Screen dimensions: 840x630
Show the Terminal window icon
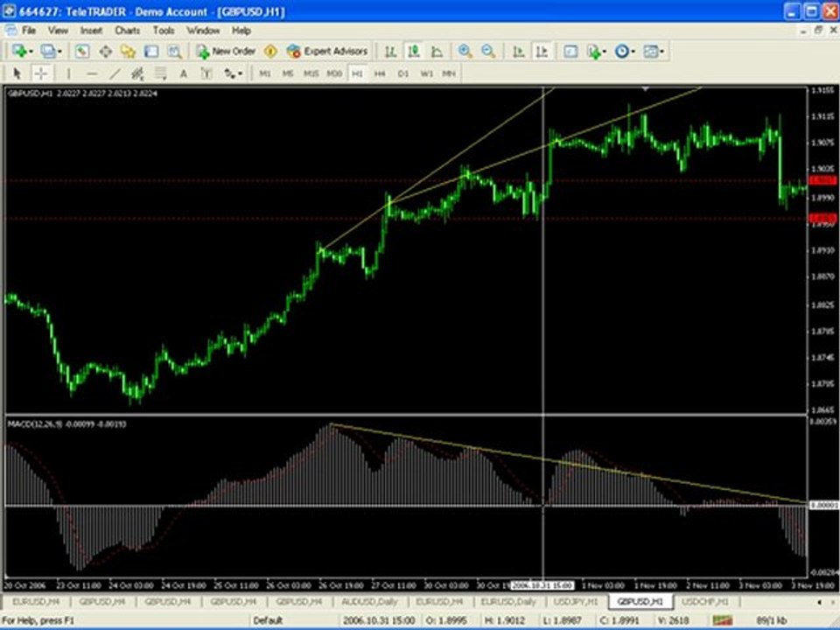pyautogui.click(x=151, y=52)
